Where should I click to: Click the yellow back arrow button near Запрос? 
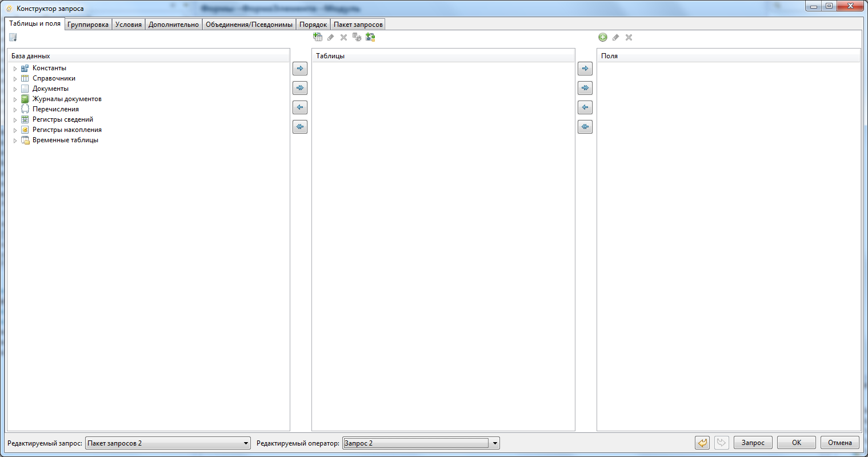[703, 443]
